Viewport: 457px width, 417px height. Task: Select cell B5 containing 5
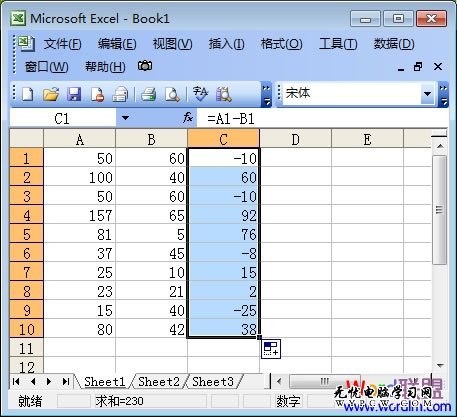(x=151, y=234)
